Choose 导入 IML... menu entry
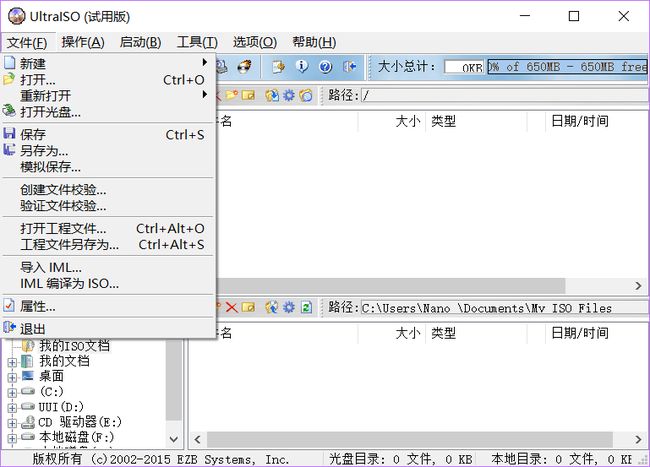The image size is (650, 467). [x=108, y=268]
